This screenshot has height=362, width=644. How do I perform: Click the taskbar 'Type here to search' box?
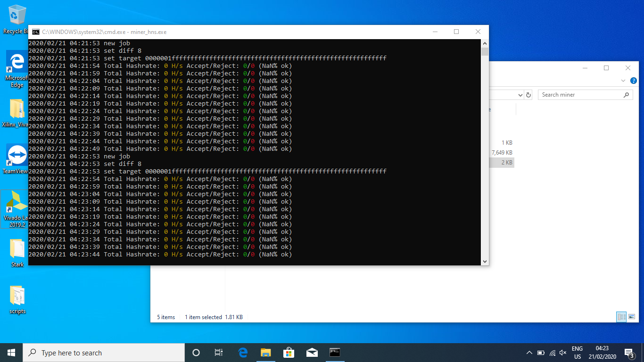[x=104, y=353]
